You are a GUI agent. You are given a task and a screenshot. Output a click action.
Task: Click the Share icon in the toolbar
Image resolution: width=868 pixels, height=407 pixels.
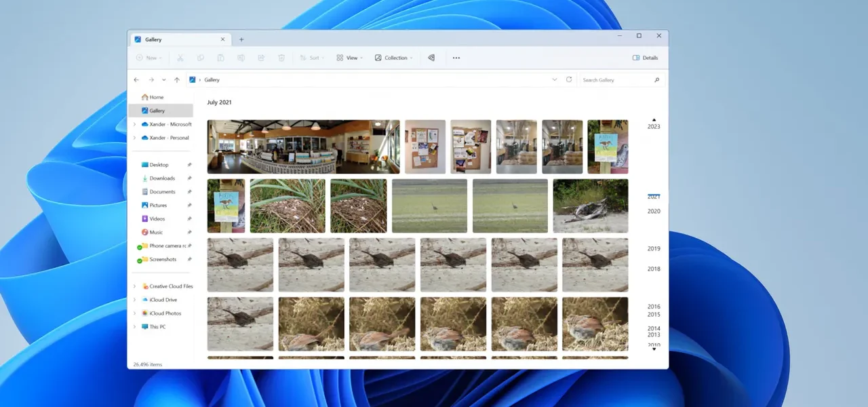click(x=261, y=58)
